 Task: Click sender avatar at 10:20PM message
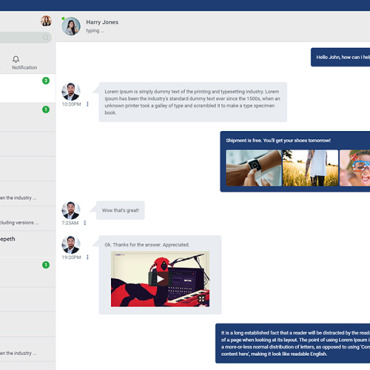click(x=71, y=92)
